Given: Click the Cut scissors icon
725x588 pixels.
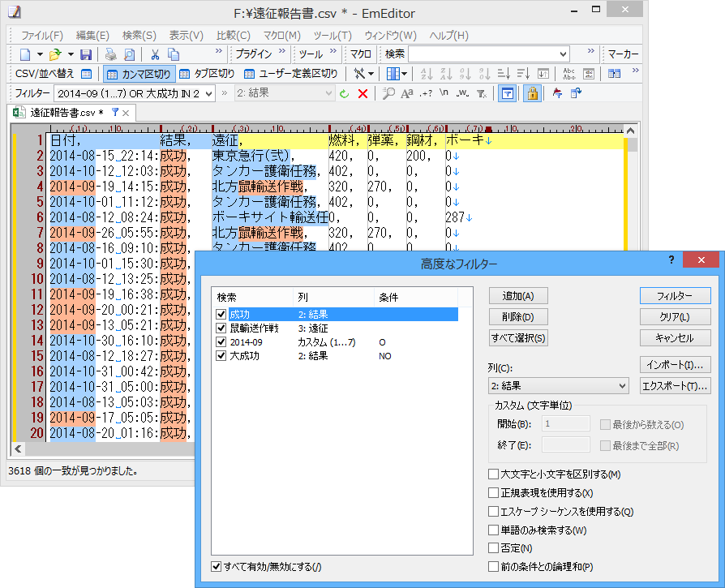Looking at the screenshot, I should coord(155,54).
